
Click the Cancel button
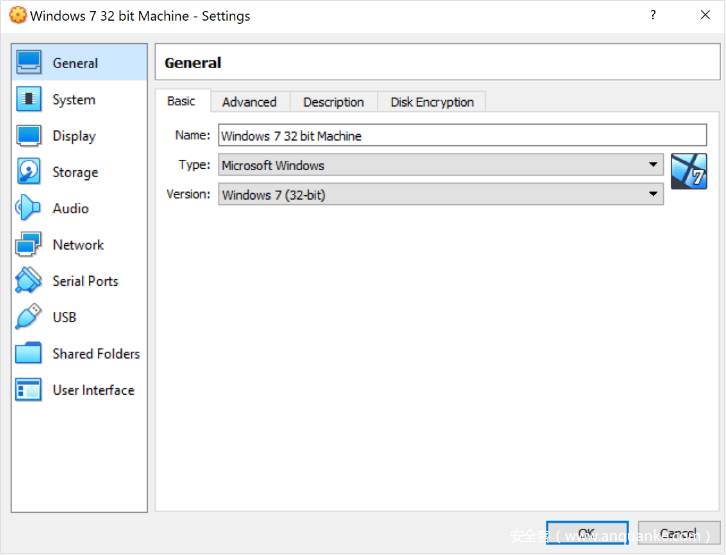[678, 534]
